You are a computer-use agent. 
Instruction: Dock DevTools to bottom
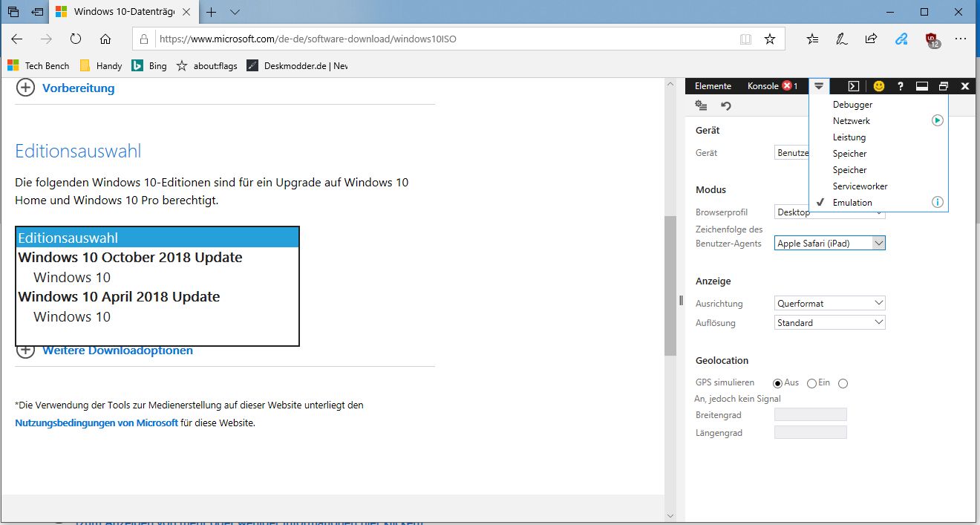(922, 86)
